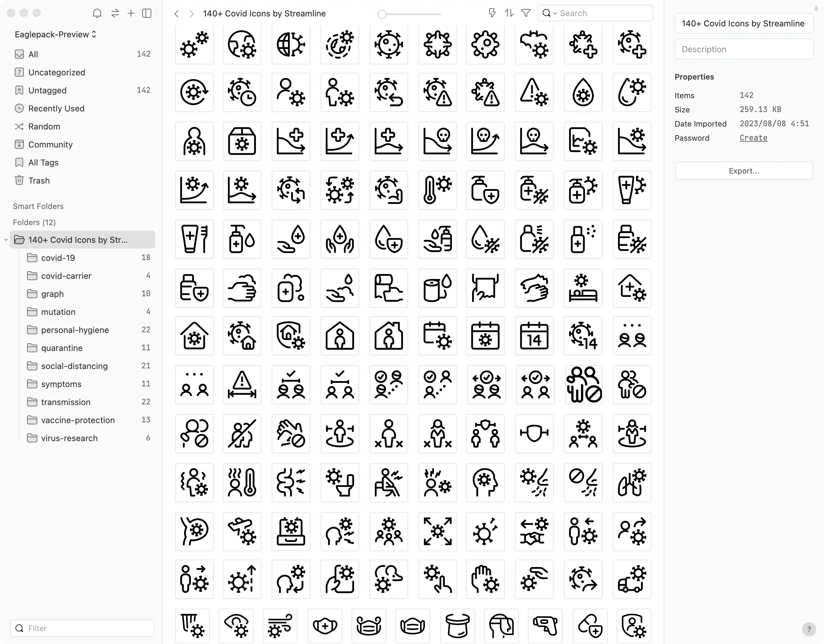Open search options magnifier dropdown

(549, 13)
